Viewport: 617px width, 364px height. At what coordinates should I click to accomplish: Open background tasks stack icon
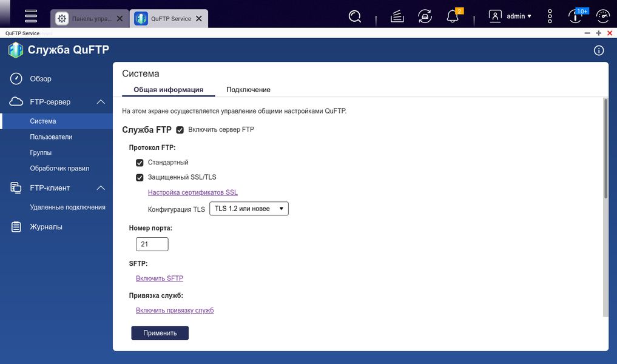point(397,16)
